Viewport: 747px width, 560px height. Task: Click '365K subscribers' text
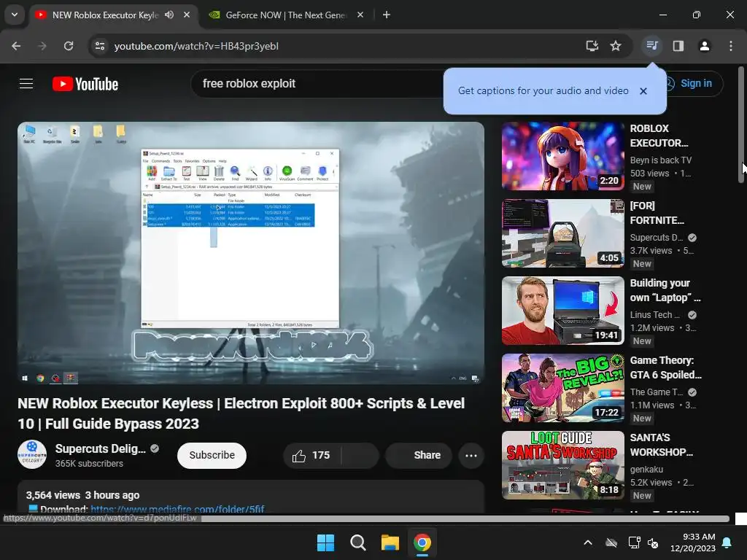[89, 464]
